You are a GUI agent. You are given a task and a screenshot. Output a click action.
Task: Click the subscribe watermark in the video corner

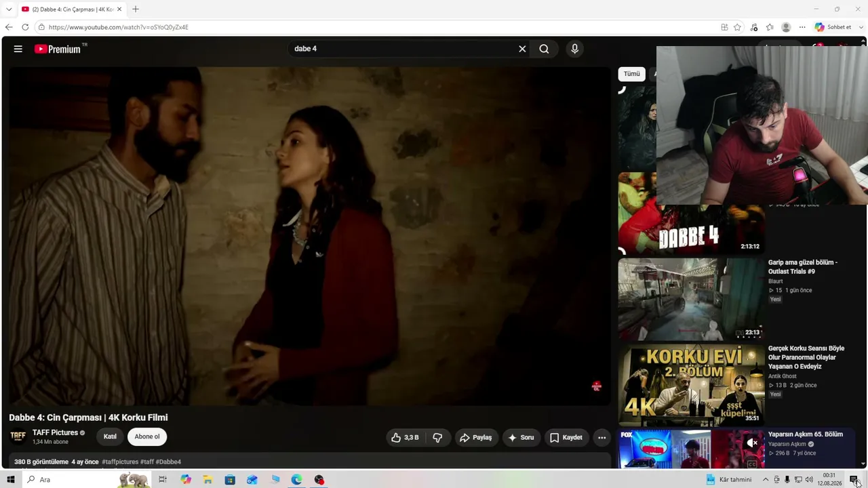(x=597, y=386)
